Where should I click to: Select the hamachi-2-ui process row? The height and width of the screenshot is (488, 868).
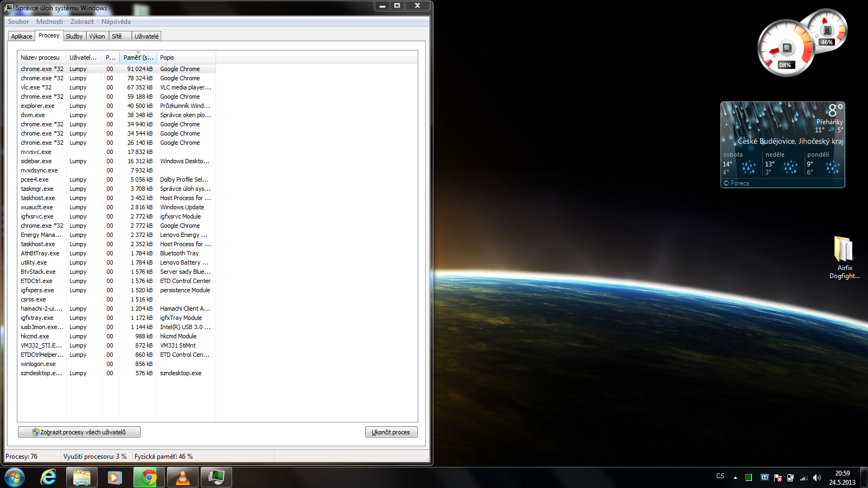(x=117, y=309)
